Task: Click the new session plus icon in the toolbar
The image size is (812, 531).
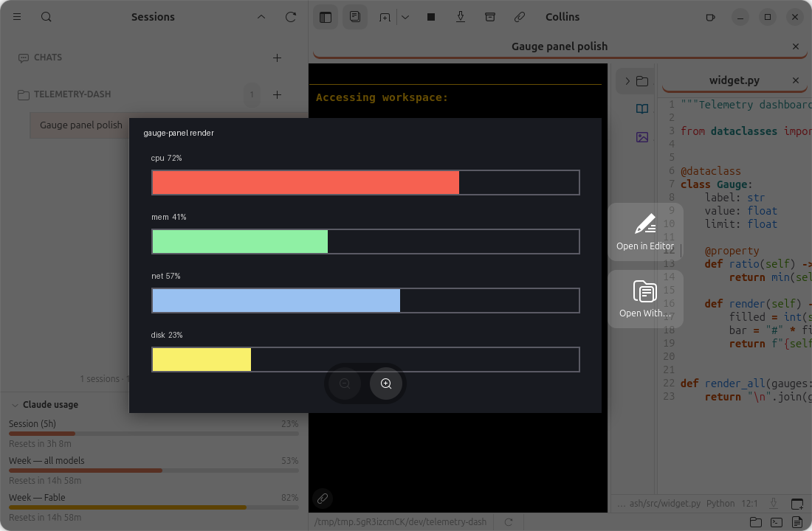Action: tap(385, 17)
